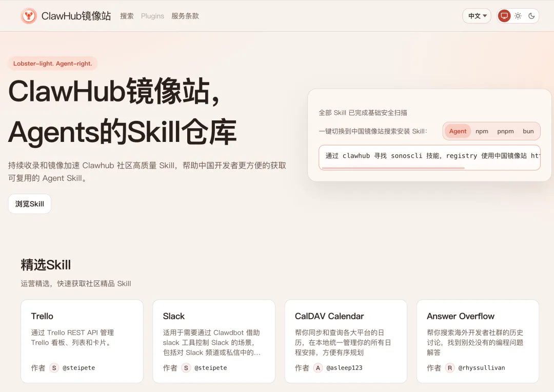The height and width of the screenshot is (392, 554).
Task: Select the npm install tab
Action: (482, 131)
